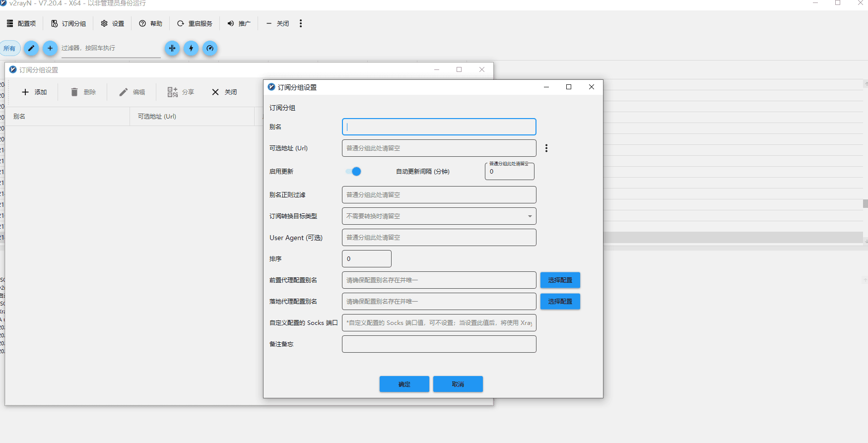
Task: Click the 排序 sort order field
Action: click(367, 259)
